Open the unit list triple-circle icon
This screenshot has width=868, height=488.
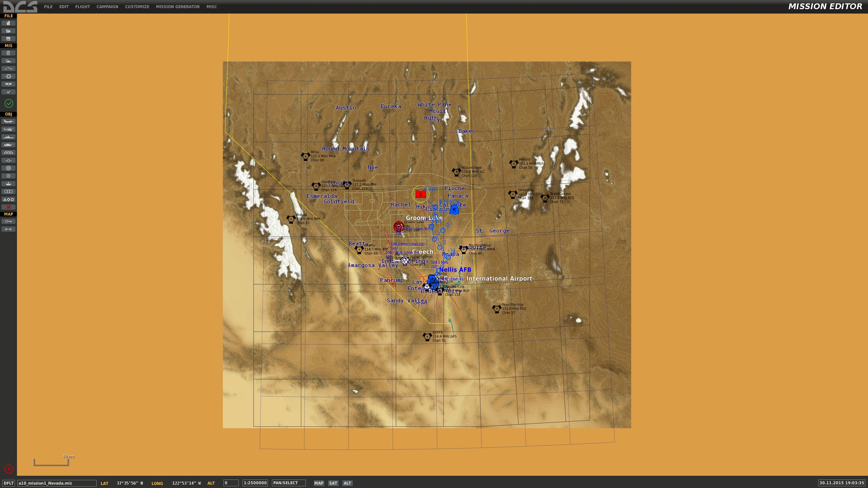pyautogui.click(x=8, y=191)
